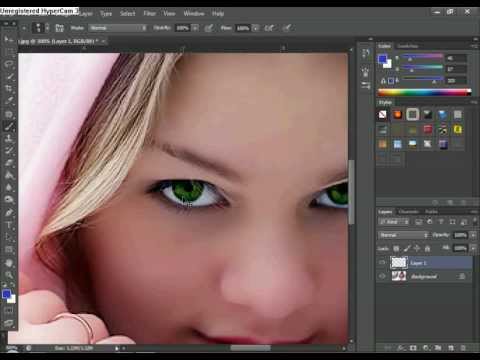Select the Blur tool

[9, 187]
